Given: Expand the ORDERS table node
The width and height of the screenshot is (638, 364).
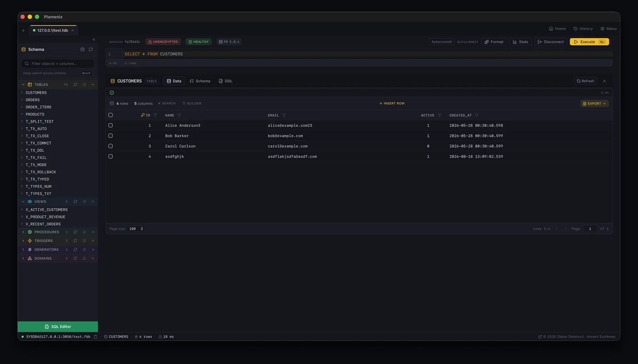Looking at the screenshot, I should (x=22, y=100).
